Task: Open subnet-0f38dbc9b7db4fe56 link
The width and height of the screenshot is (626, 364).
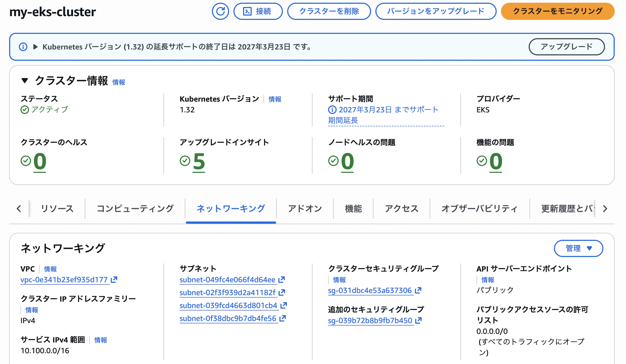Action: 228,319
